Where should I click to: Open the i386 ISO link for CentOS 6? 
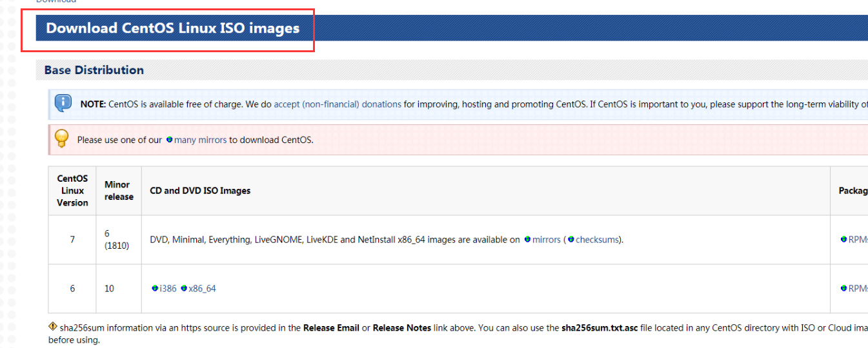168,289
